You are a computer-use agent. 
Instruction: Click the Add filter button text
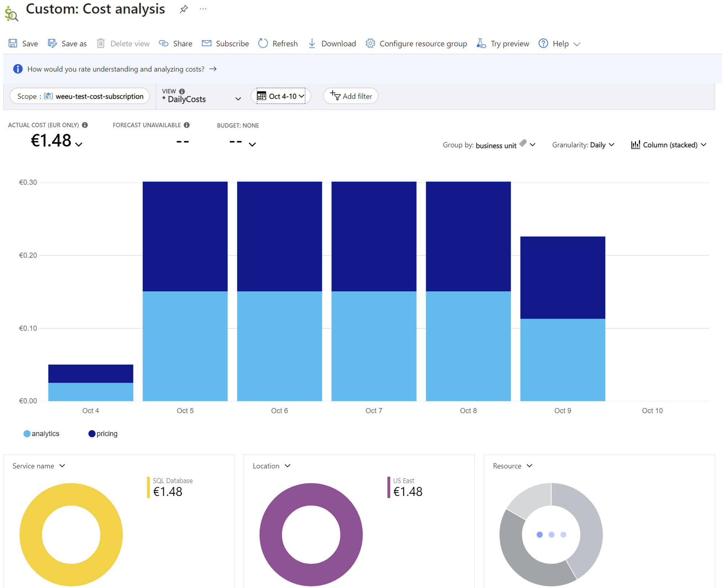point(357,96)
